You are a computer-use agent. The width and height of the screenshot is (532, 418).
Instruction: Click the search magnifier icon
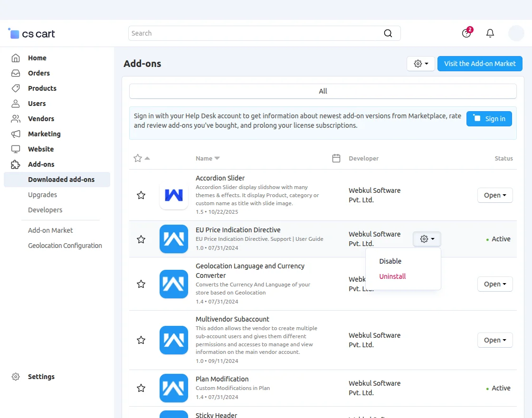[x=388, y=33]
